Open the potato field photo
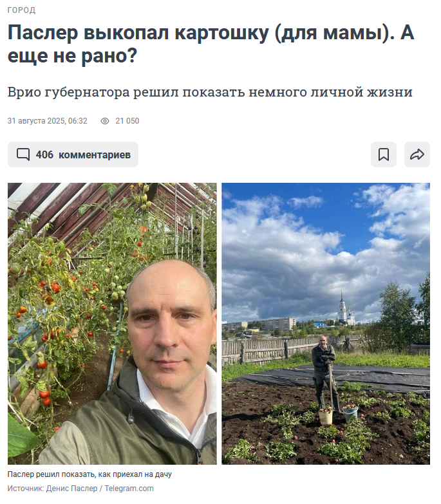Viewport: 441px width, 504px height. click(326, 324)
